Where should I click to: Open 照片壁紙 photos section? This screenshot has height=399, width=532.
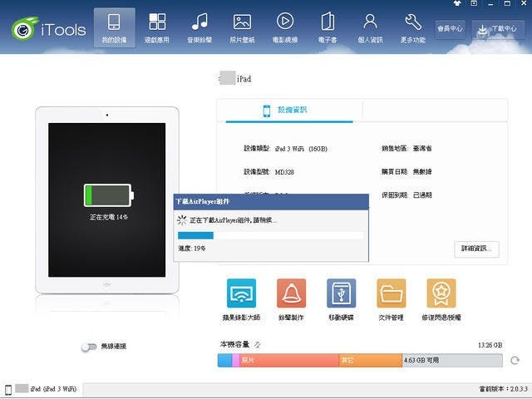[x=242, y=27]
